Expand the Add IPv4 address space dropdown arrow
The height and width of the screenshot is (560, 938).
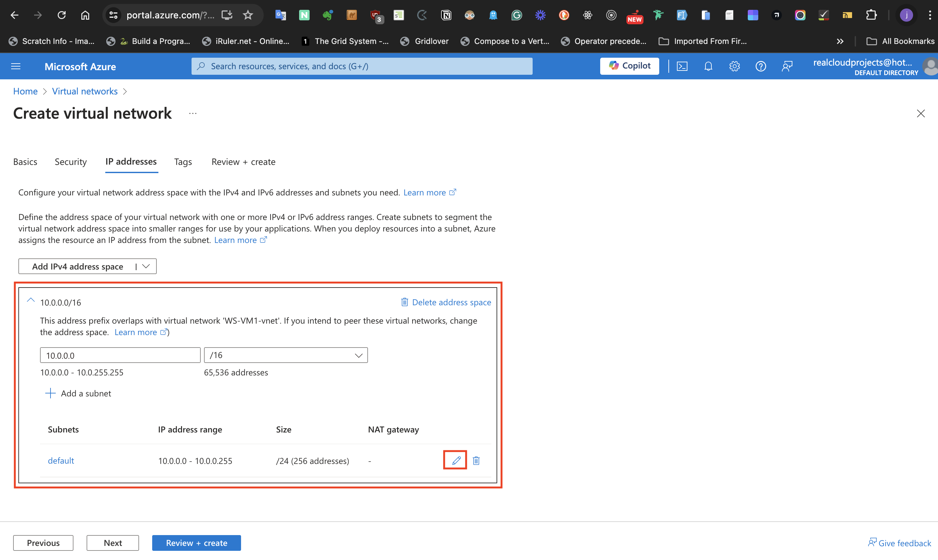(146, 266)
